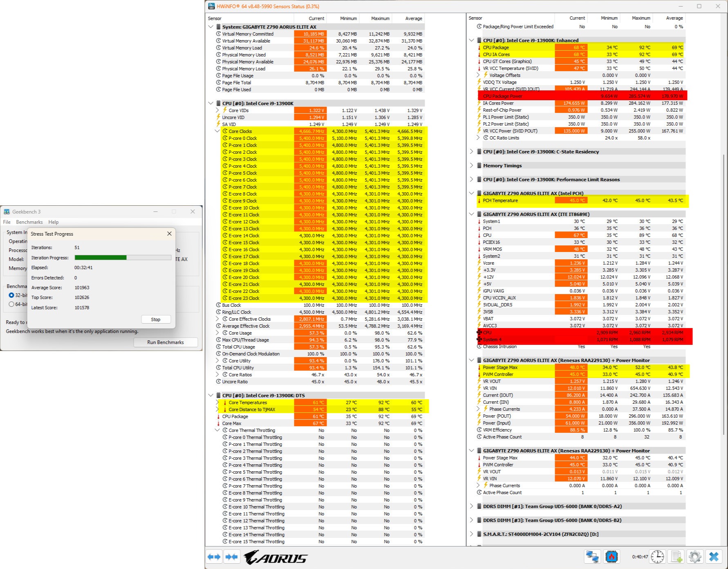
Task: Click the blue X icon in HWiNFO toolbar
Action: tap(714, 557)
